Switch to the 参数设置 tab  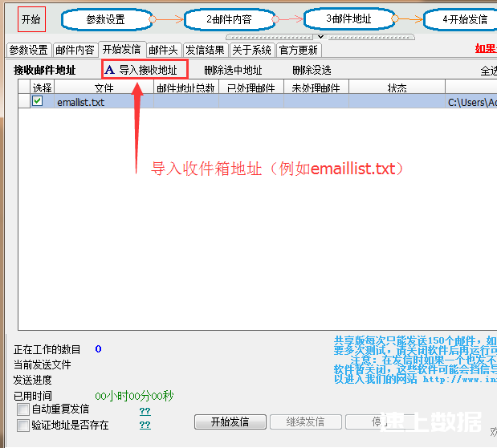point(29,50)
